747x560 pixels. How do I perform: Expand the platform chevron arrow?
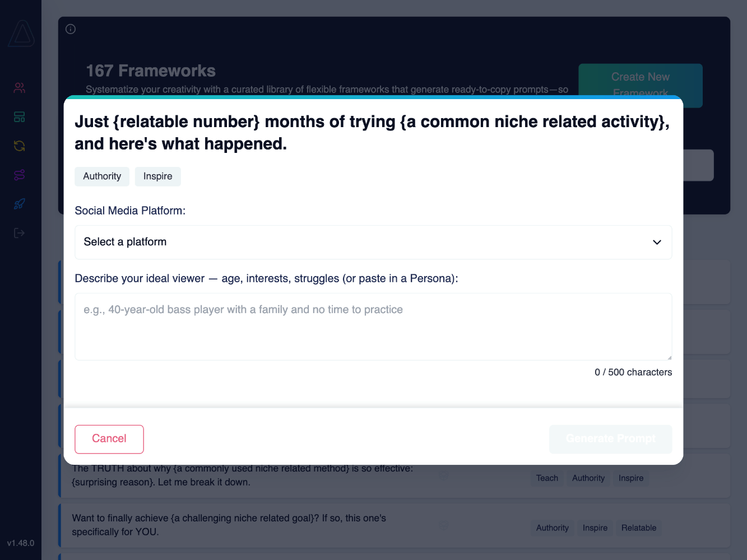pyautogui.click(x=656, y=242)
